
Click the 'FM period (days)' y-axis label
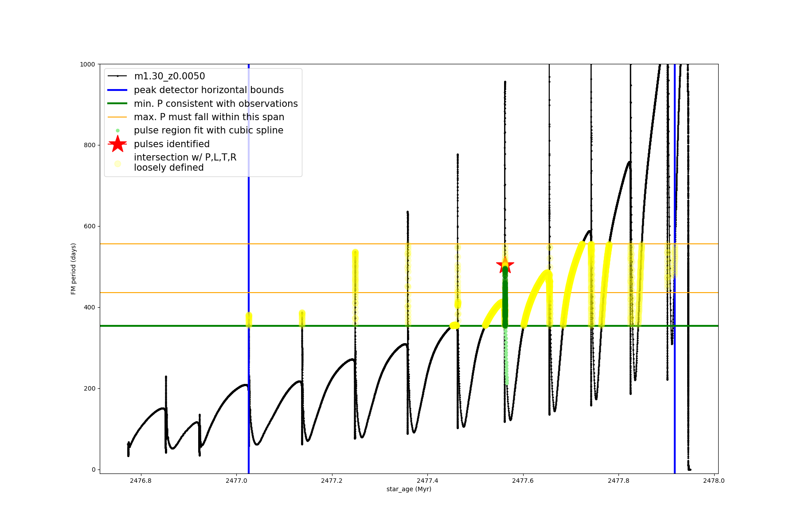coord(74,269)
